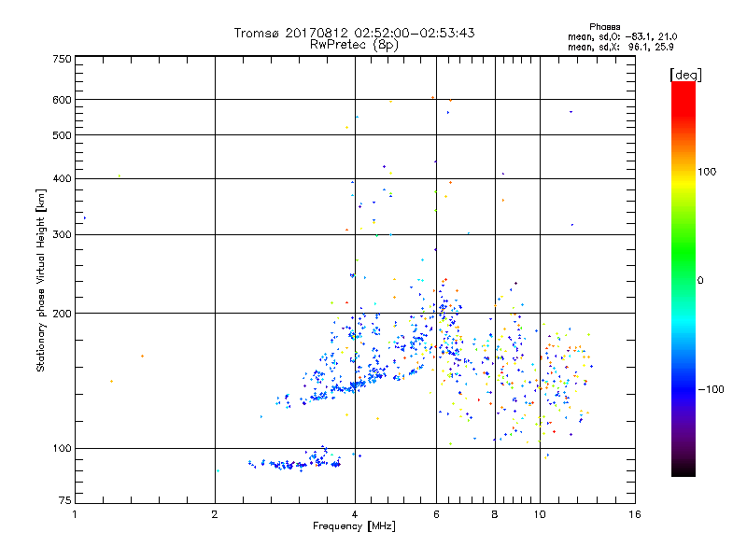Click the "Stationary phase Virtual Height [km]" label

coord(41,281)
